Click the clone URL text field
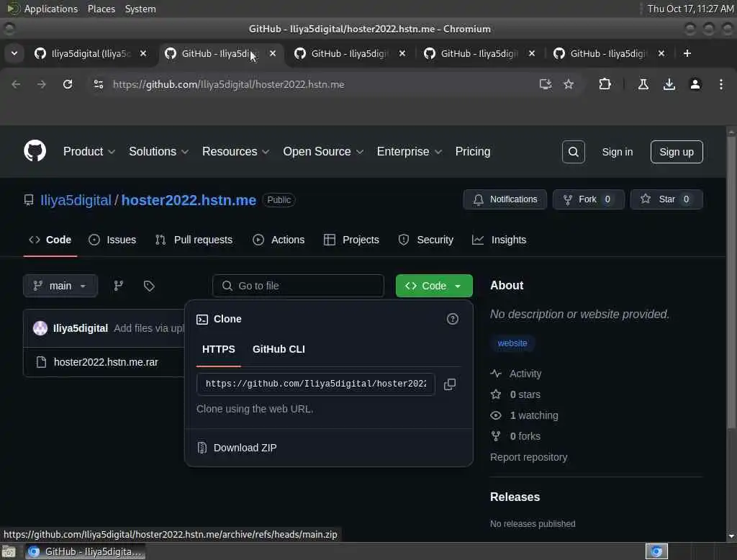This screenshot has height=560, width=737. point(315,384)
